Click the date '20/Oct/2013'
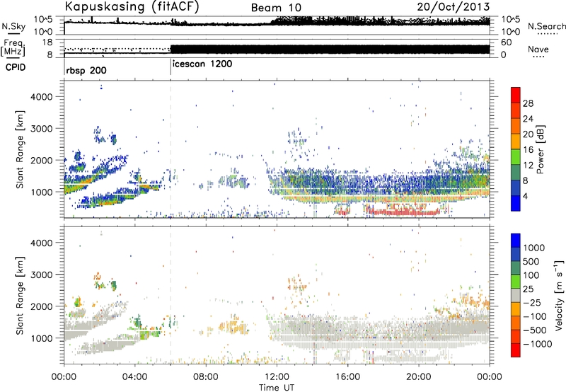This screenshot has width=566, height=392. coord(454,7)
